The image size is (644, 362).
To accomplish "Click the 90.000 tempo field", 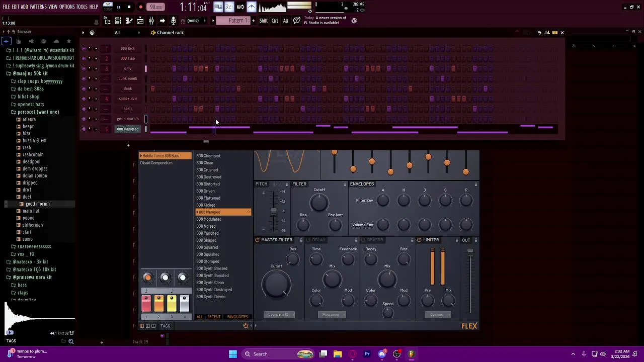I will 156,7.
